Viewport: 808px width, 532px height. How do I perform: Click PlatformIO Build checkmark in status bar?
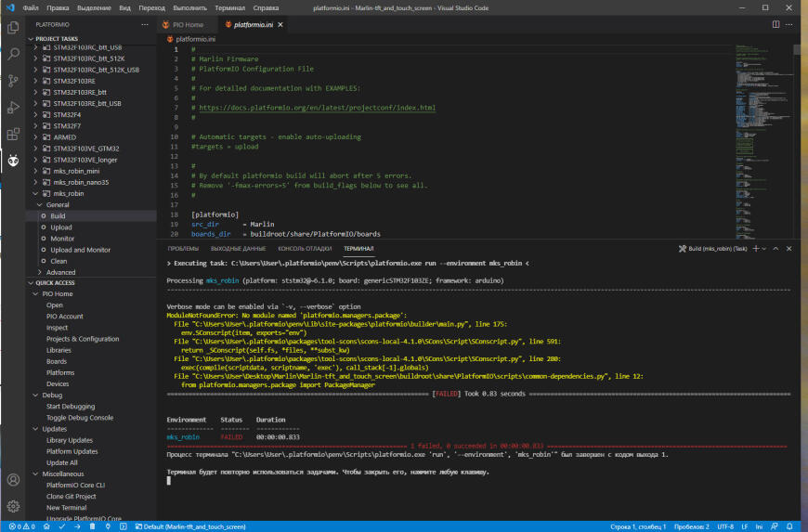point(62,526)
